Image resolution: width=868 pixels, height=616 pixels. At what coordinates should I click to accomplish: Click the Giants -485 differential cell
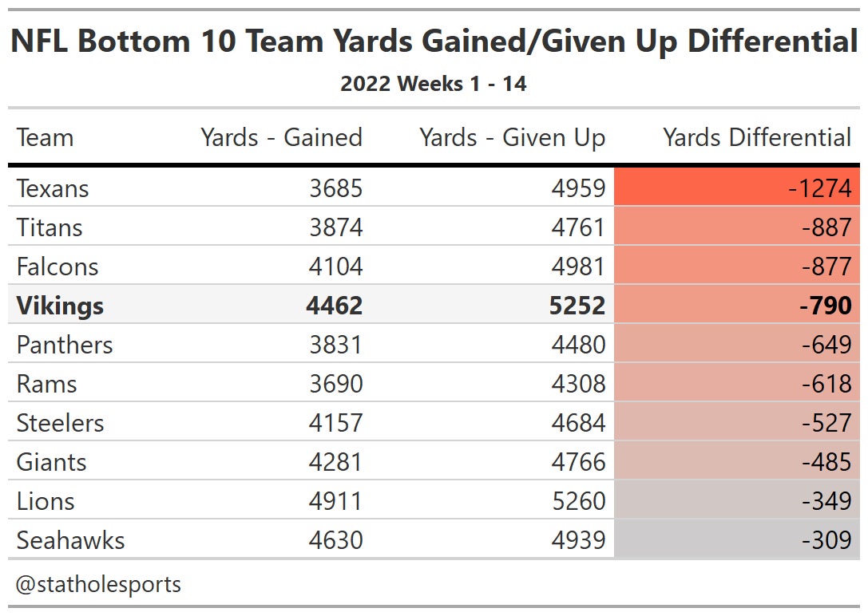(826, 462)
